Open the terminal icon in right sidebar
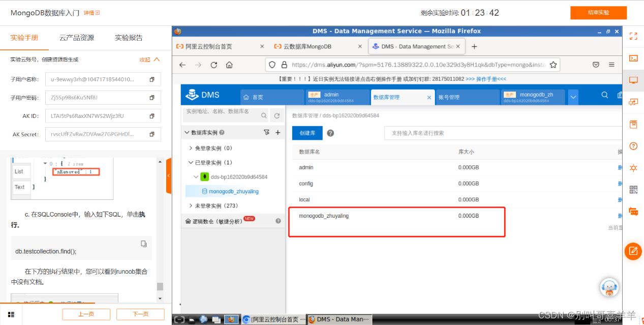 coord(633,58)
